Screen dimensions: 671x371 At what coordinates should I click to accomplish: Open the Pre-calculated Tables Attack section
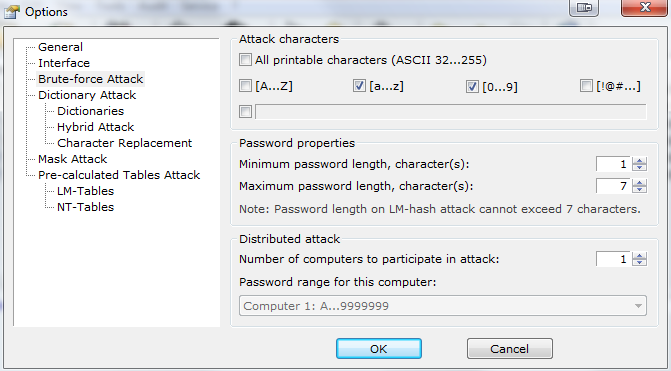tap(119, 175)
